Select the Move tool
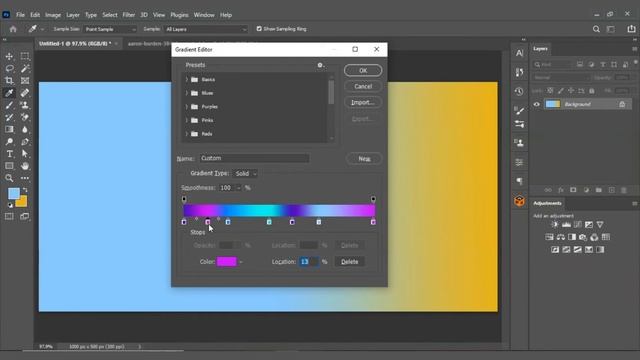 (x=9, y=56)
